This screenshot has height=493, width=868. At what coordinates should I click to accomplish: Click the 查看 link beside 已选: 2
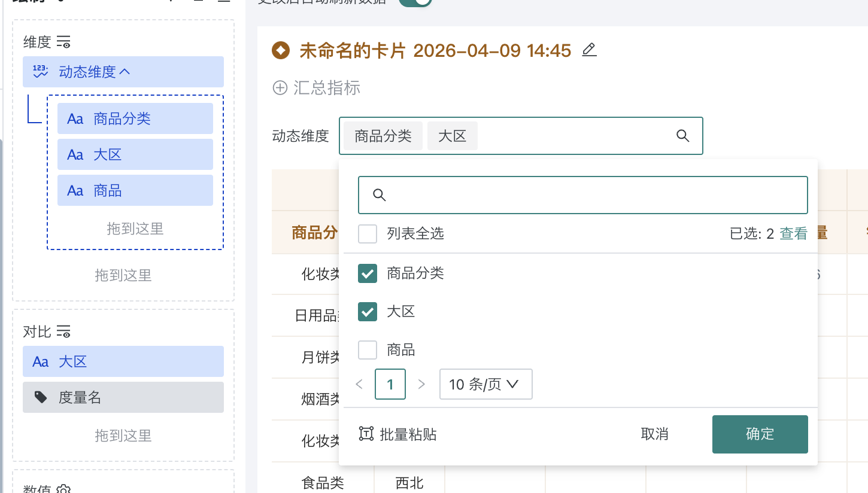pyautogui.click(x=793, y=233)
